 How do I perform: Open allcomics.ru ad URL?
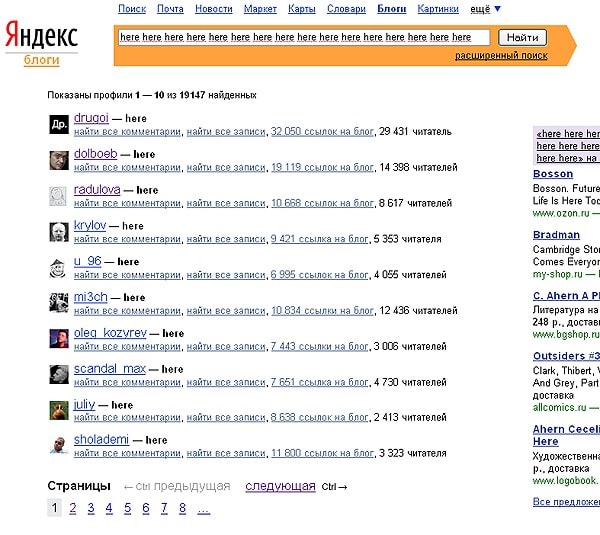[x=559, y=408]
